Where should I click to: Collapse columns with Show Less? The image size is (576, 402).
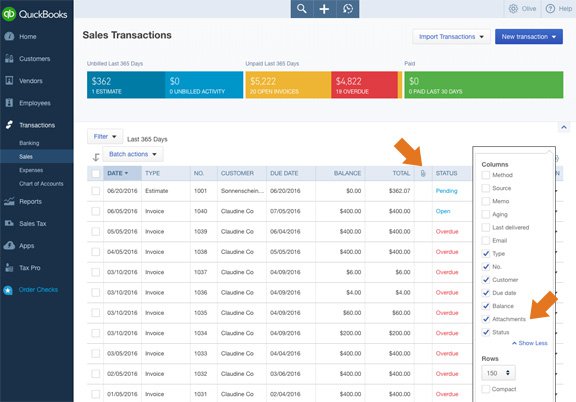point(529,343)
